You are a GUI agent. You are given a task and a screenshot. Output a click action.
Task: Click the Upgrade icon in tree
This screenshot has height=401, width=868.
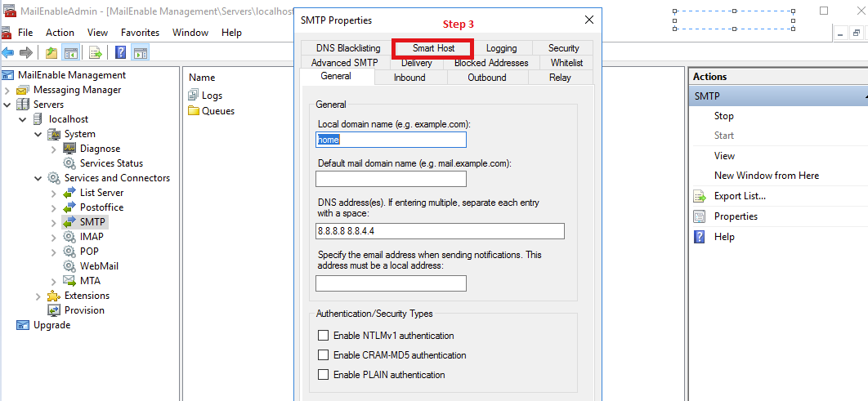pyautogui.click(x=23, y=325)
